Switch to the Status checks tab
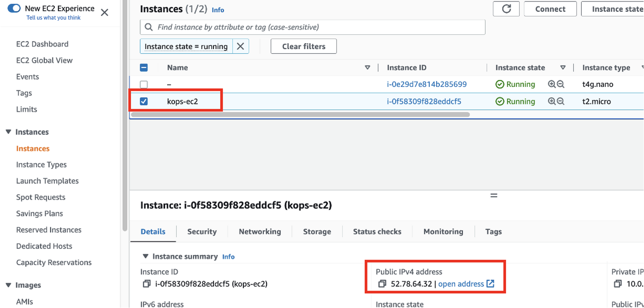Viewport: 644px width, 308px height. click(377, 232)
